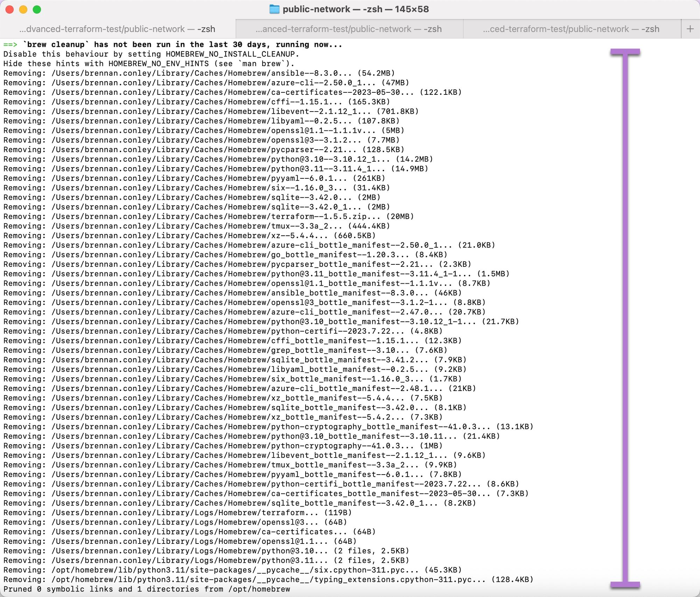Click the top cap of the purple bar
This screenshot has width=700, height=597.
(x=625, y=52)
